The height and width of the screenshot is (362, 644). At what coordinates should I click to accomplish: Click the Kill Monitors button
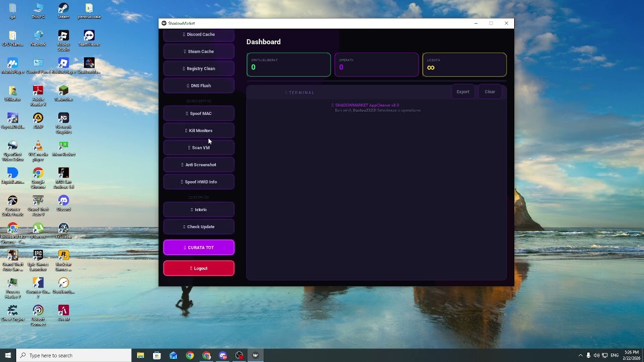click(199, 131)
